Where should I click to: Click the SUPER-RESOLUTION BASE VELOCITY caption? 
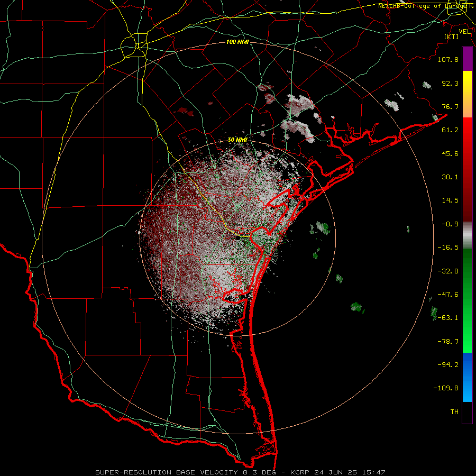[167, 472]
